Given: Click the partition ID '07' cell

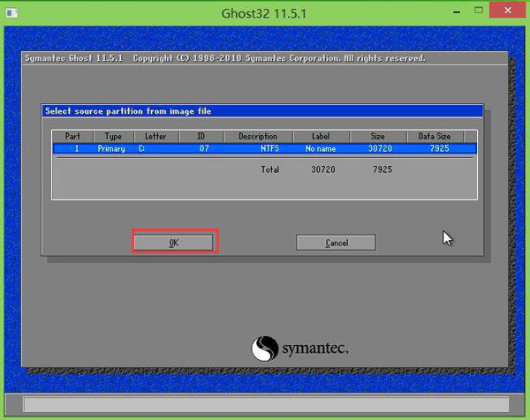Looking at the screenshot, I should point(204,148).
